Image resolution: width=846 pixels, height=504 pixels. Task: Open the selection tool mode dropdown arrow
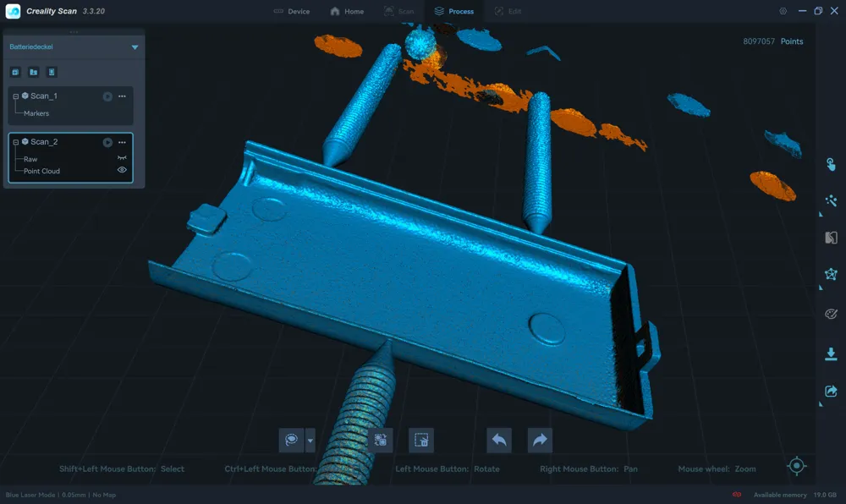(311, 440)
